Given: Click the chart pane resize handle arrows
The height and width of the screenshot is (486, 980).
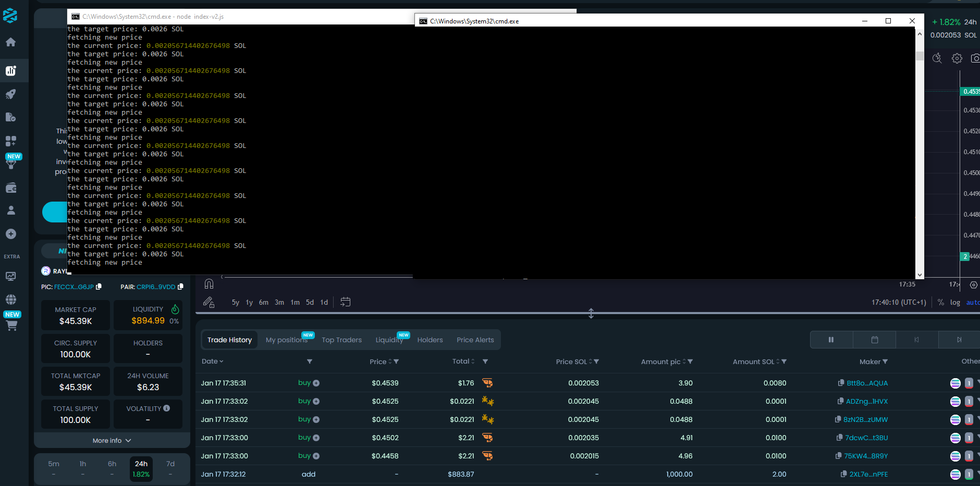Looking at the screenshot, I should (x=591, y=313).
